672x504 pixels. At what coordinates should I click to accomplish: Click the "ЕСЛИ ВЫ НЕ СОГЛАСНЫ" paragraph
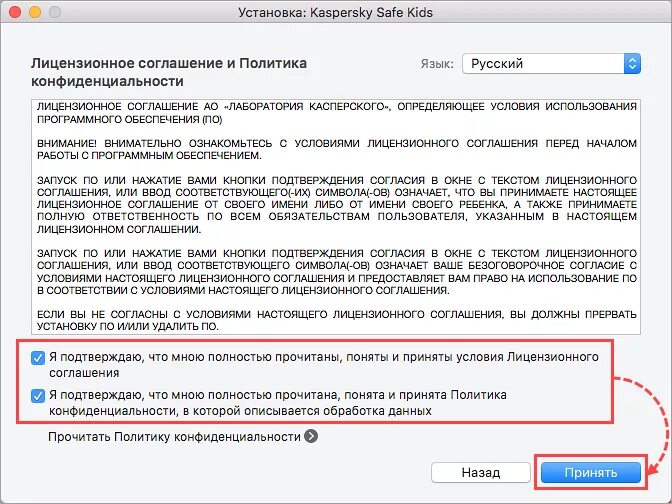tap(337, 320)
